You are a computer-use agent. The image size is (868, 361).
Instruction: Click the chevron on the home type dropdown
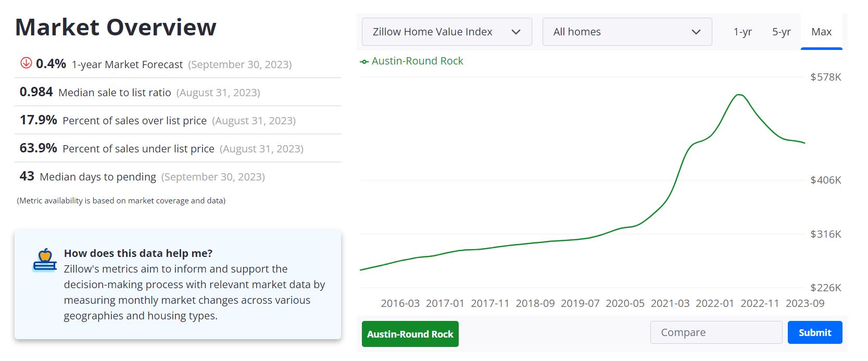coord(696,32)
